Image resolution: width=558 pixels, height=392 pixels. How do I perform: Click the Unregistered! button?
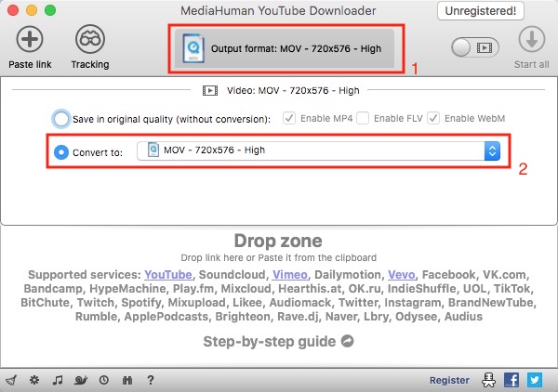tap(481, 11)
